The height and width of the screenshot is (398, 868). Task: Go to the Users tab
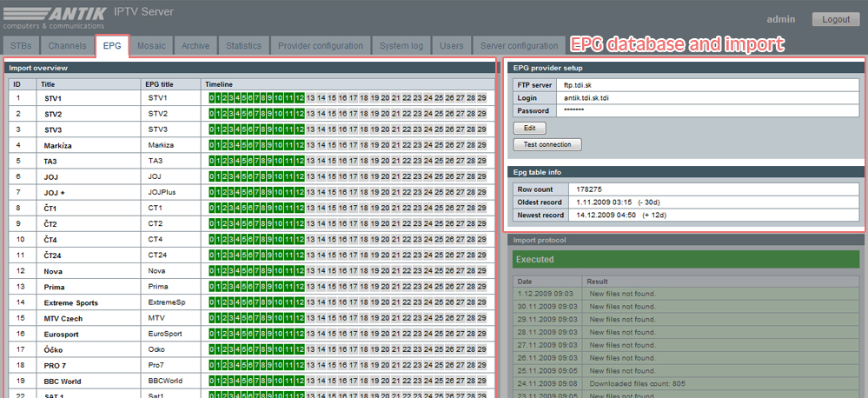point(452,46)
